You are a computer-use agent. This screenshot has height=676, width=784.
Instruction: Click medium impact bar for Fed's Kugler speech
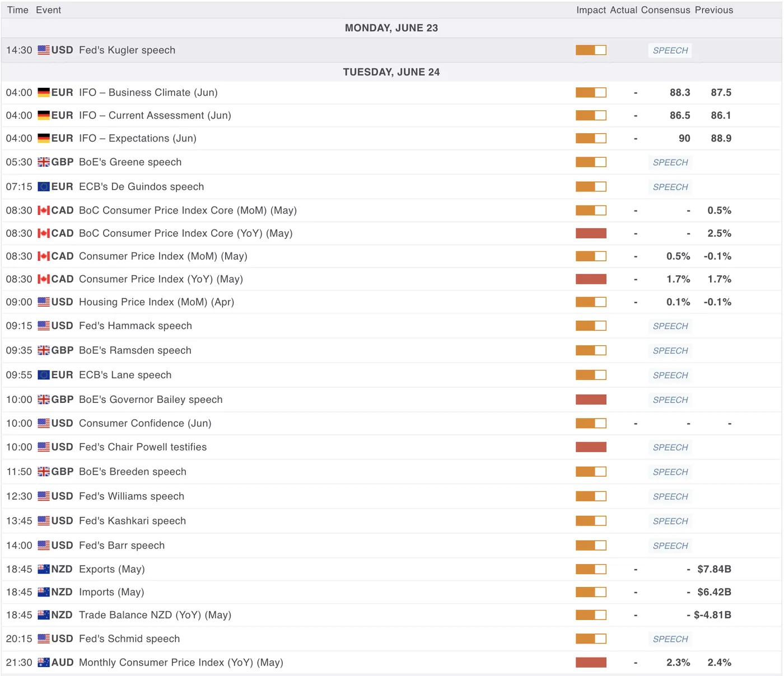click(x=591, y=50)
